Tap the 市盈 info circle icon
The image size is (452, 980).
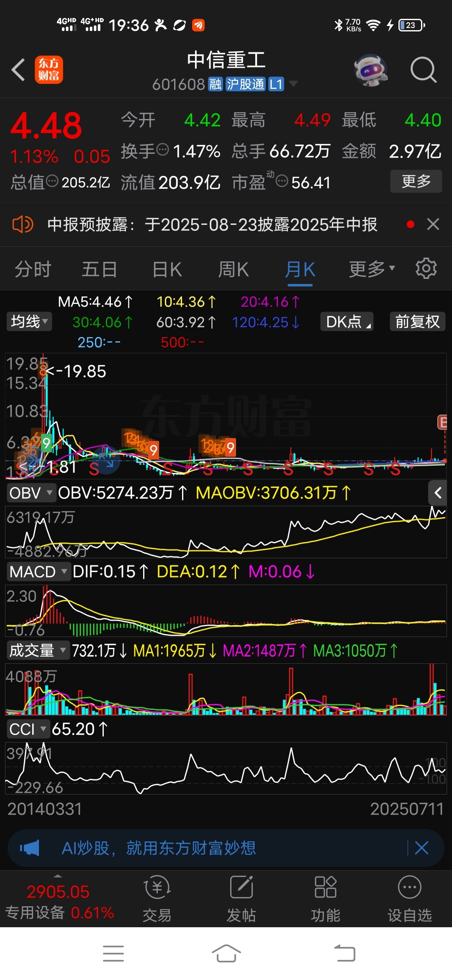[x=282, y=181]
